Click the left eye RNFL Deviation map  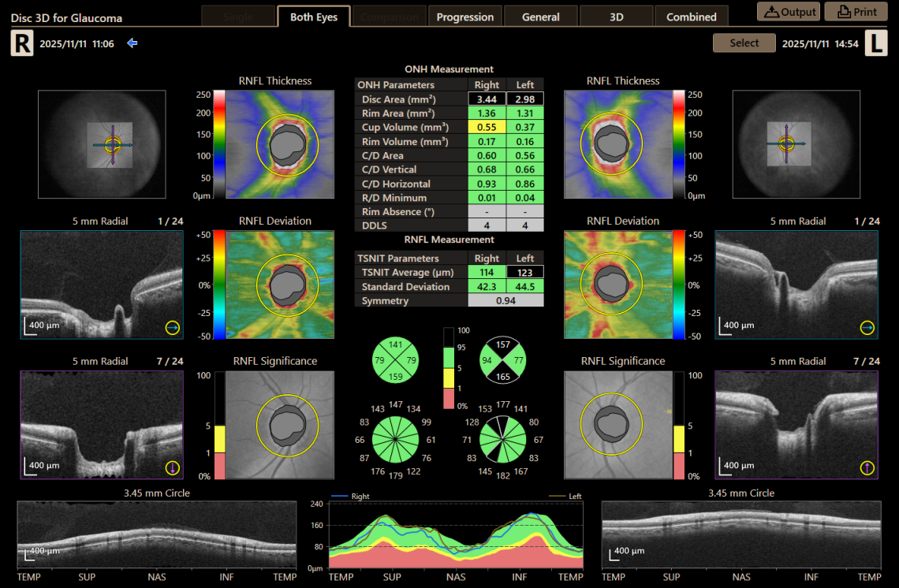click(x=618, y=285)
